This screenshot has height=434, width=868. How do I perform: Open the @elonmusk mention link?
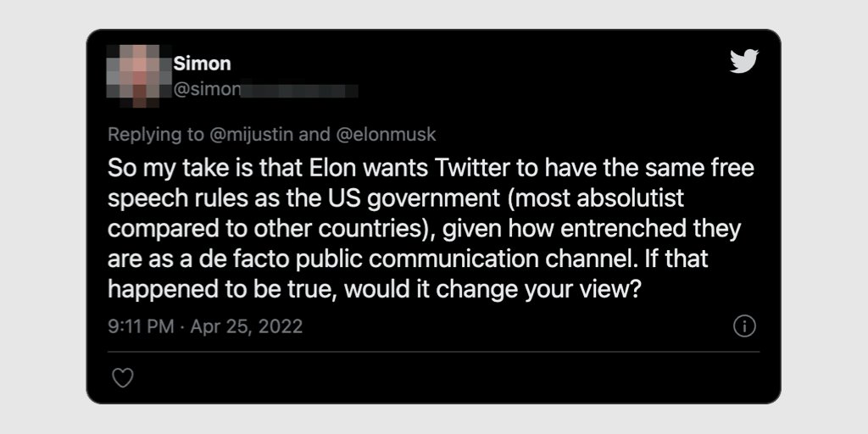pos(387,134)
